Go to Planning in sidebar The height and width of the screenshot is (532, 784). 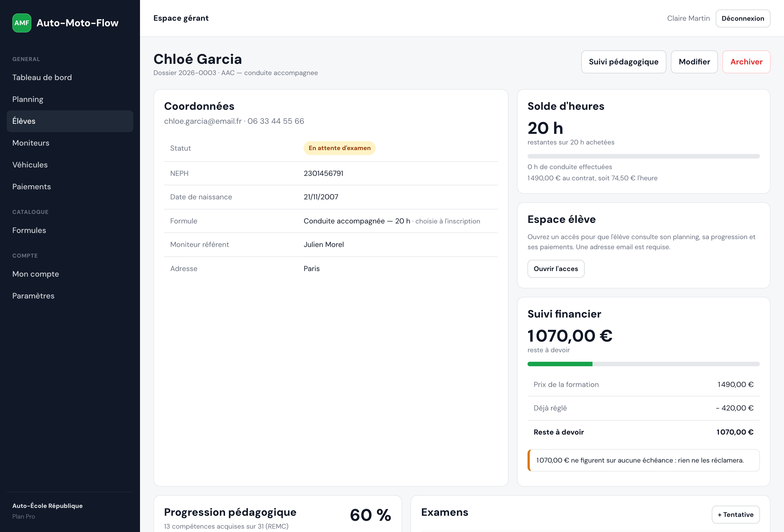click(x=70, y=99)
